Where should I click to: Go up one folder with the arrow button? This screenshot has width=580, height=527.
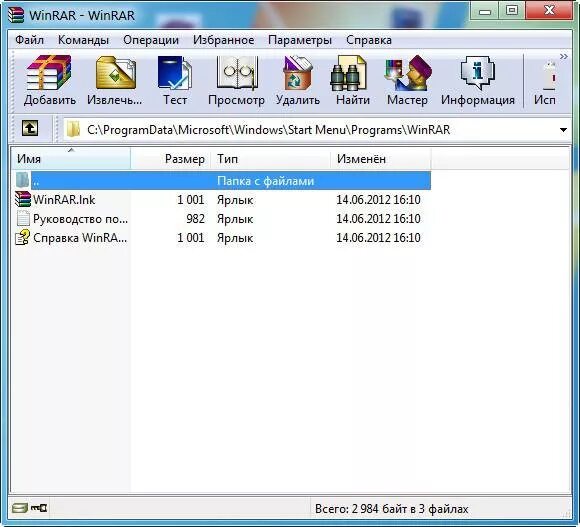(x=30, y=129)
